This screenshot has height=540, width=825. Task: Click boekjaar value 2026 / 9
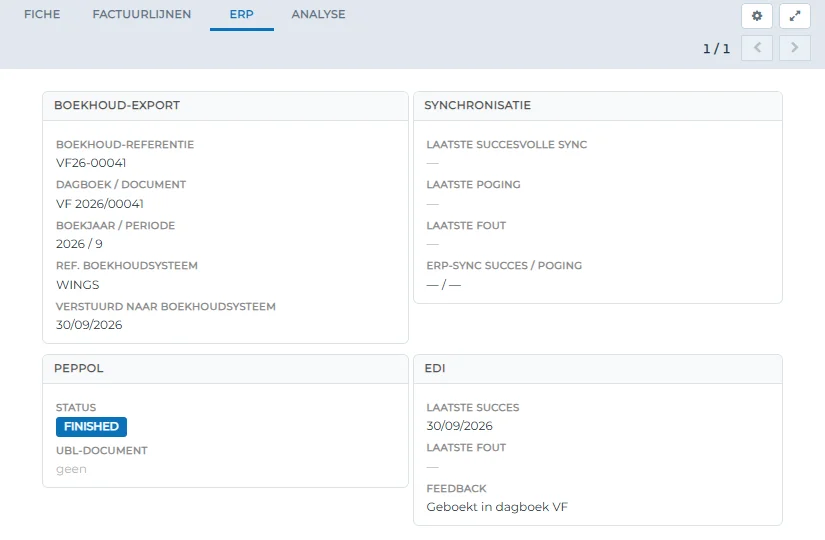(79, 244)
